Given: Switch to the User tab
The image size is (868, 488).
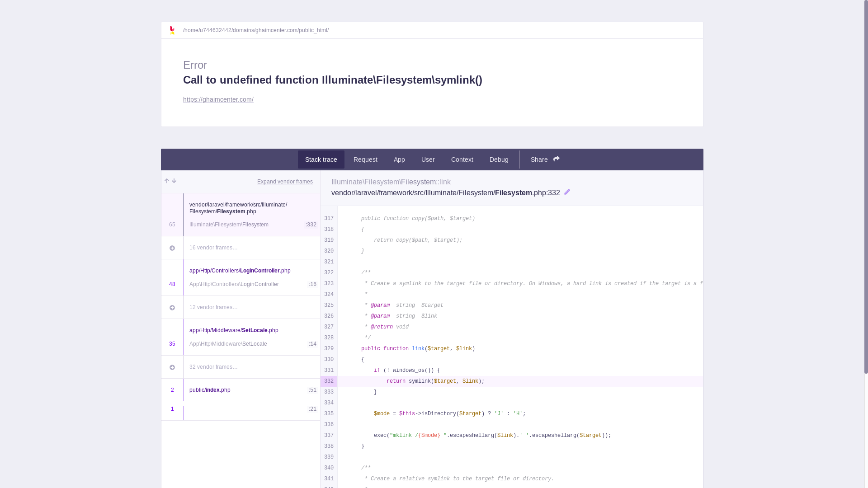Looking at the screenshot, I should (x=428, y=160).
